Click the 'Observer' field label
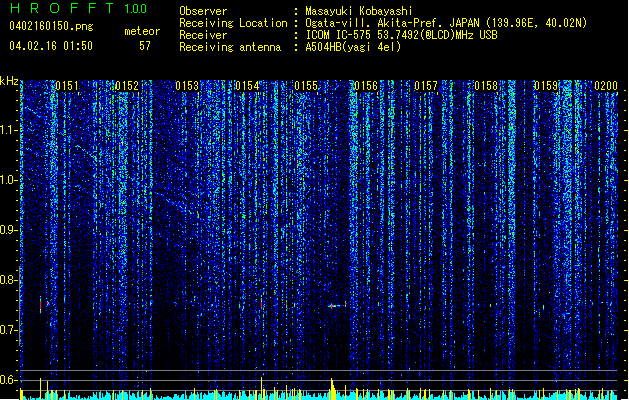Image resolution: width=629 pixels, height=400 pixels. (203, 11)
